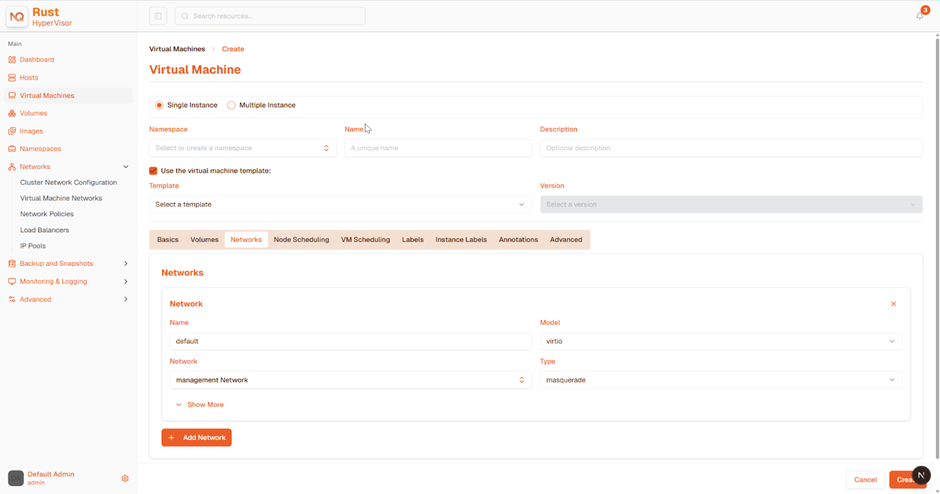Click the Images sidebar icon
940x494 pixels.
[x=12, y=131]
